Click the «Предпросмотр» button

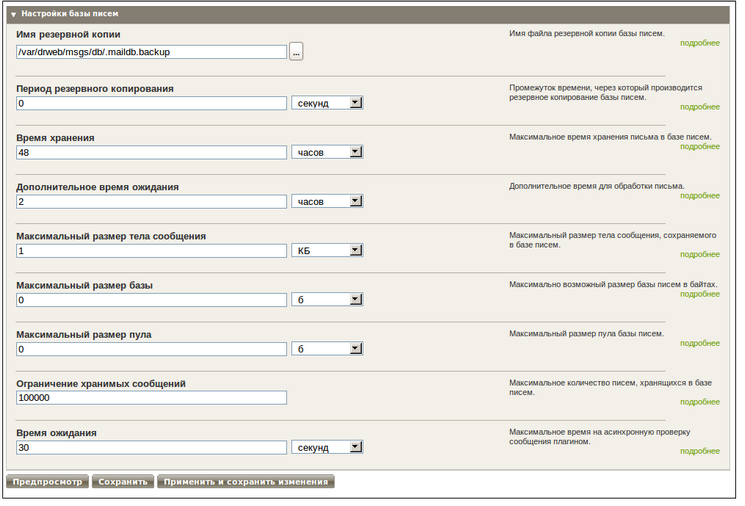[x=48, y=482]
